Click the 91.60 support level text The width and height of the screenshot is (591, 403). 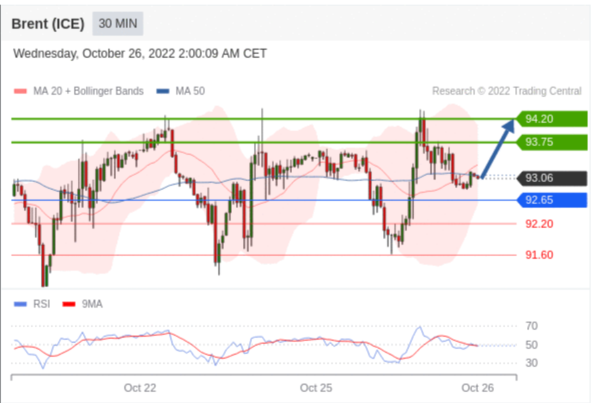click(539, 255)
